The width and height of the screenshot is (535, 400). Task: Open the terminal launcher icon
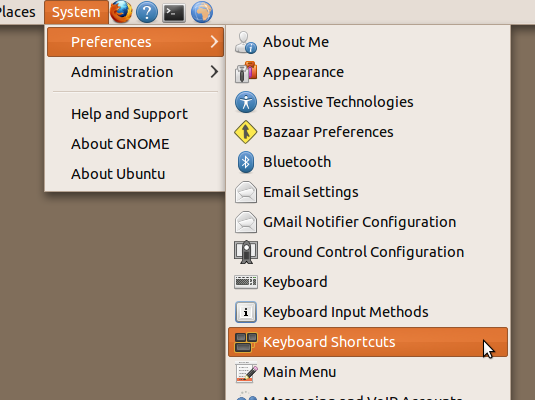tap(174, 13)
